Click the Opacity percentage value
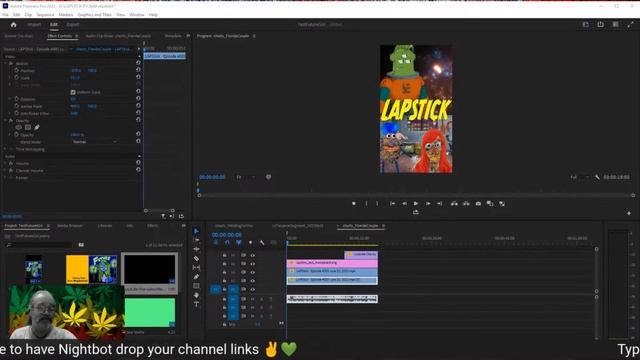This screenshot has height=360, width=640. 77,134
